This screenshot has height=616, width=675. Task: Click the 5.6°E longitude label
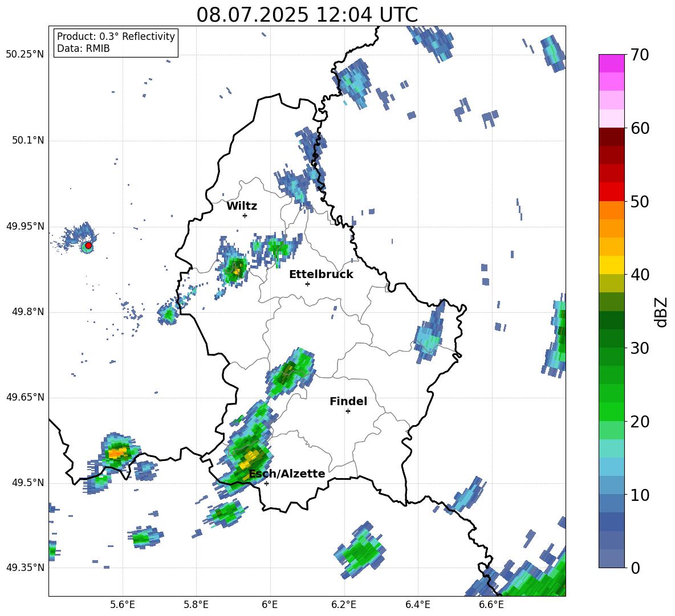(x=123, y=605)
